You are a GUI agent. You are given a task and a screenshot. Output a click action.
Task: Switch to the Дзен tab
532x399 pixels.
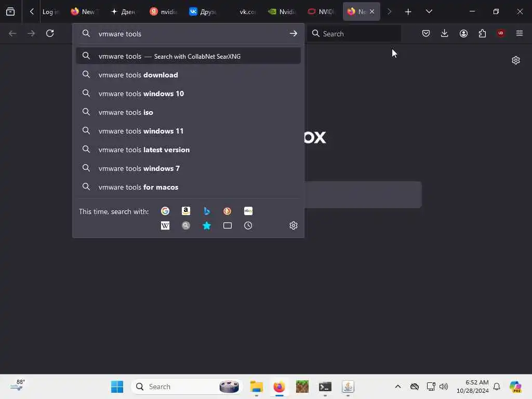click(123, 11)
